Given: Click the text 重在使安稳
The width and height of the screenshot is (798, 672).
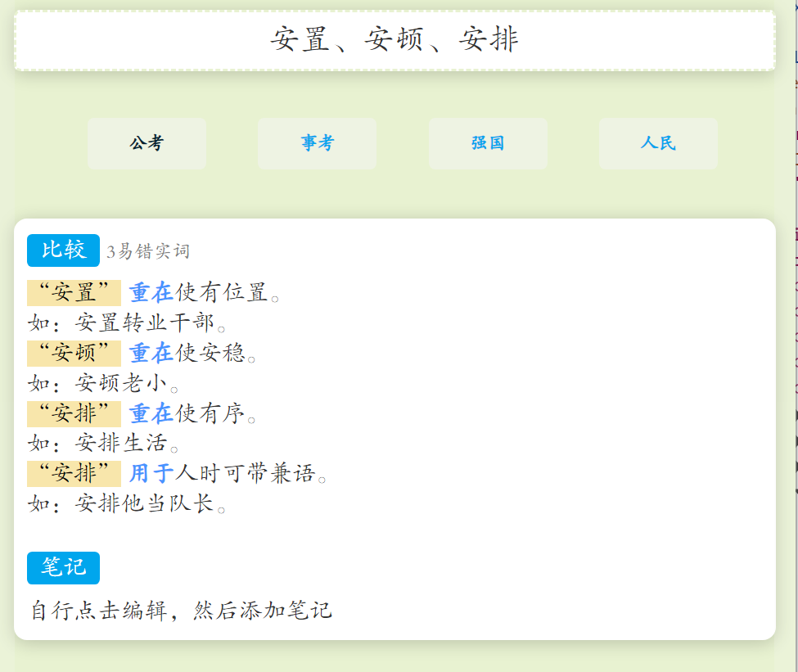Looking at the screenshot, I should (192, 354).
